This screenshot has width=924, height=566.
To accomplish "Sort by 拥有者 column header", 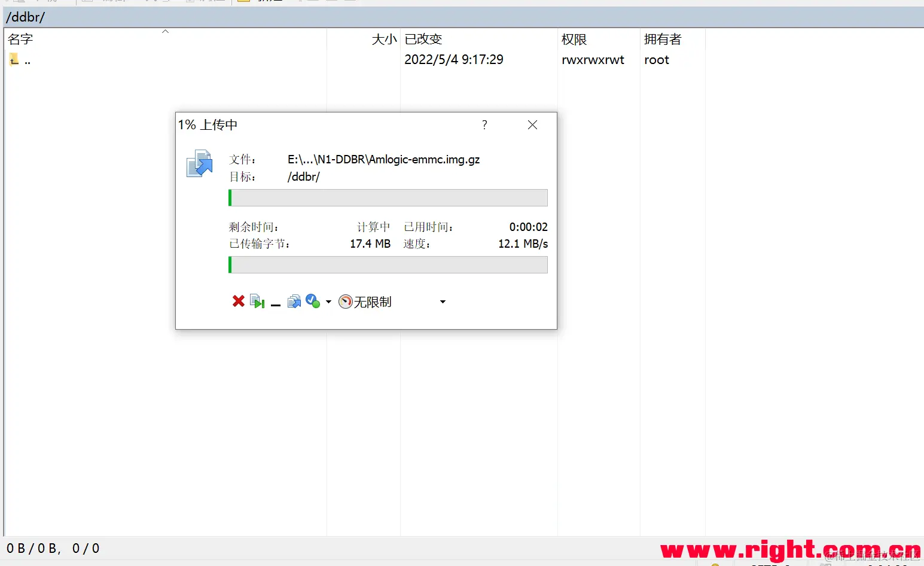I will coord(673,39).
